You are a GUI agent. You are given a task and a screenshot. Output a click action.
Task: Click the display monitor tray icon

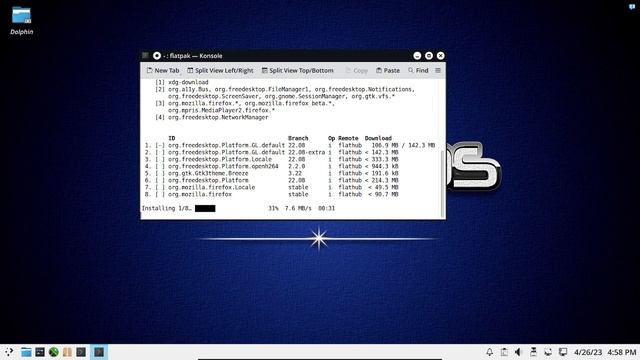click(x=563, y=352)
